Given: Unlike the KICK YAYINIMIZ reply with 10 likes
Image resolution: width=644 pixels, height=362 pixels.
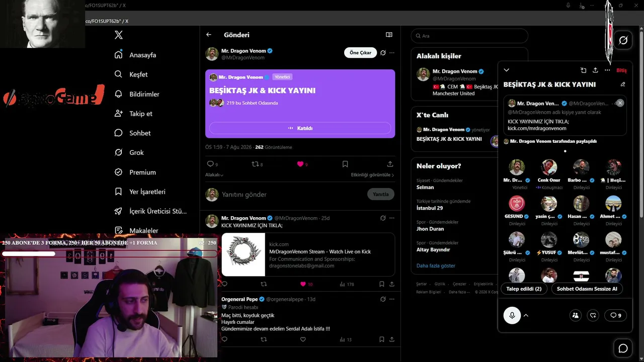Looking at the screenshot, I should click(x=306, y=284).
